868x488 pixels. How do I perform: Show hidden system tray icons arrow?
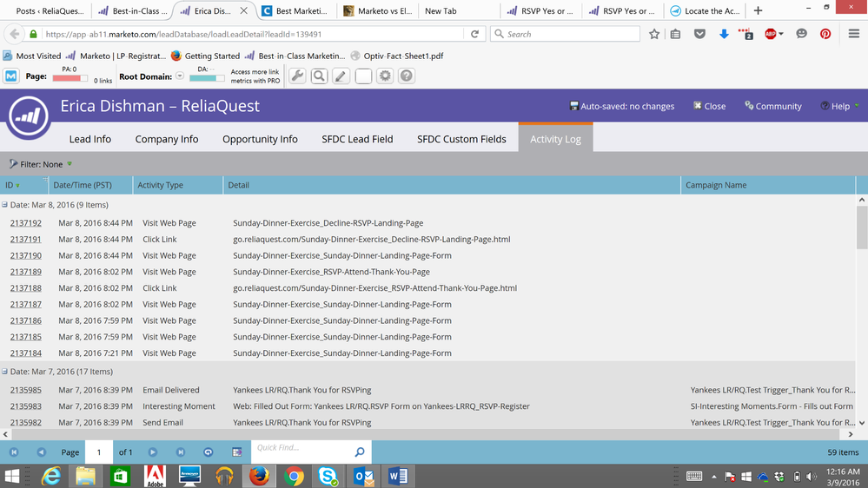(714, 477)
